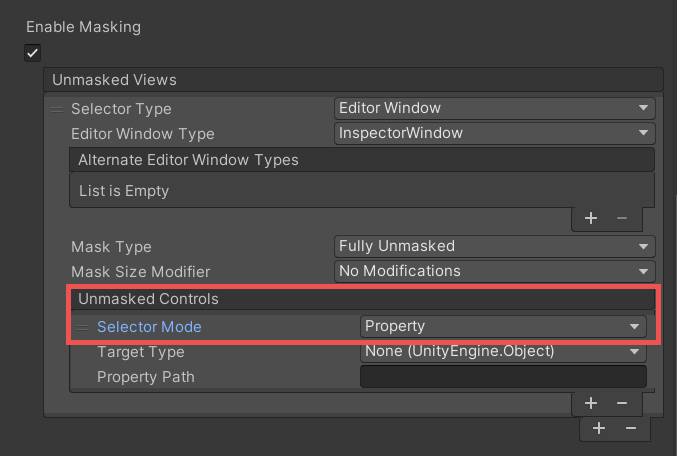677x456 pixels.
Task: Change Selector Mode from Property
Action: pyautogui.click(x=502, y=326)
